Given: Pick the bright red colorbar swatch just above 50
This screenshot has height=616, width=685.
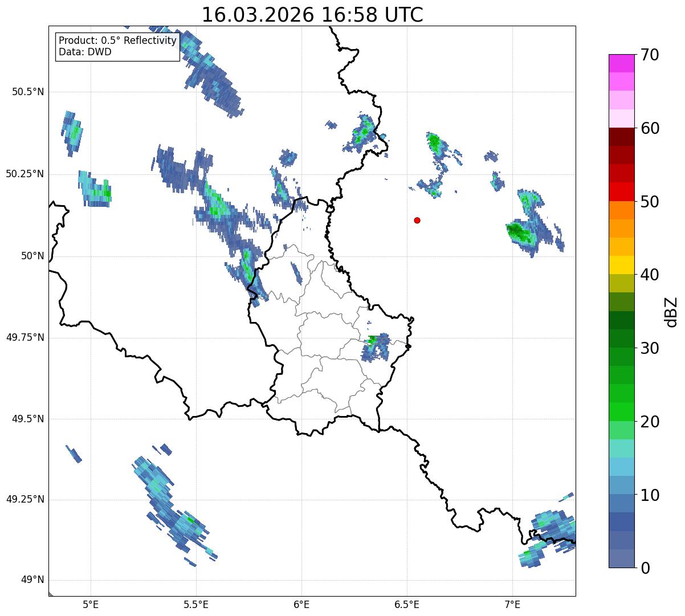Looking at the screenshot, I should click(621, 192).
